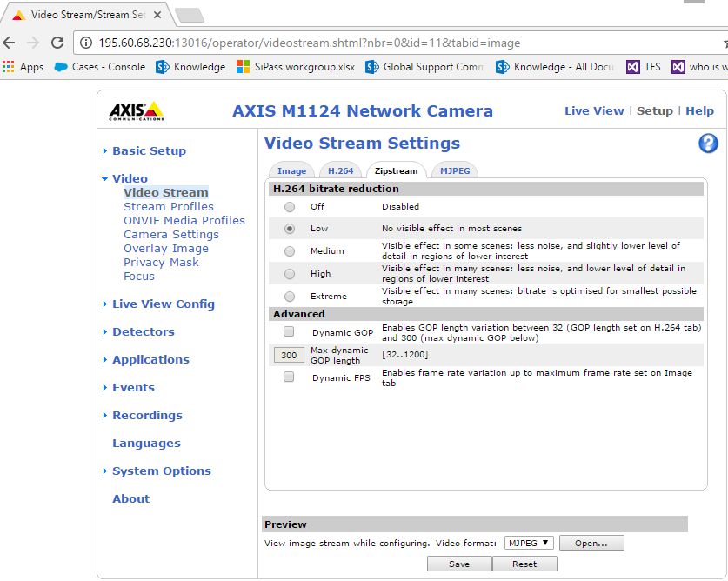Viewport: 728px width, 581px height.
Task: Enable Dynamic GOP
Action: (288, 331)
